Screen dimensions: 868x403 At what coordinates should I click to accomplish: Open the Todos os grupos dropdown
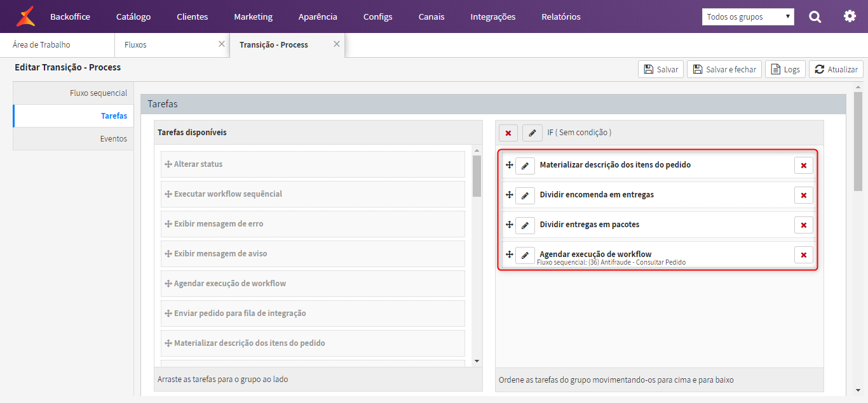pyautogui.click(x=748, y=17)
